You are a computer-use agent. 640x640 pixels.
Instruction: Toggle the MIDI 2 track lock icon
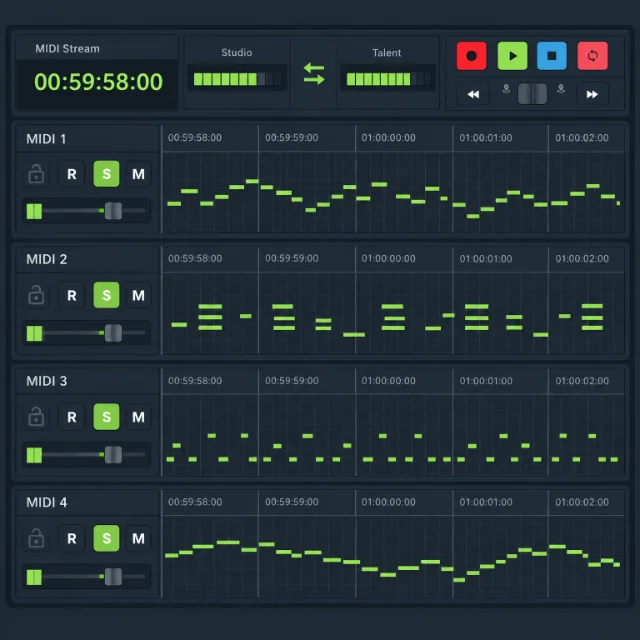(36, 295)
